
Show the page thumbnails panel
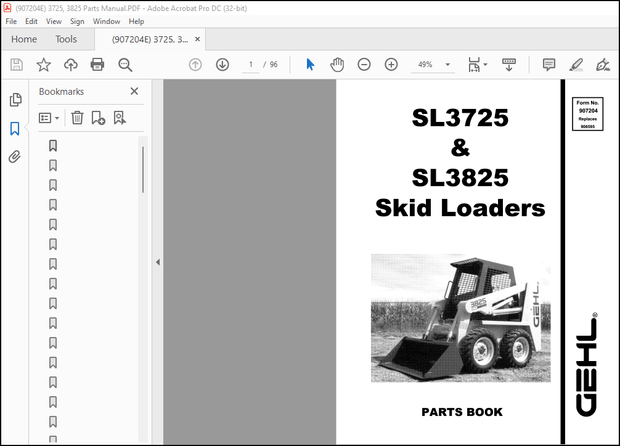(x=15, y=100)
